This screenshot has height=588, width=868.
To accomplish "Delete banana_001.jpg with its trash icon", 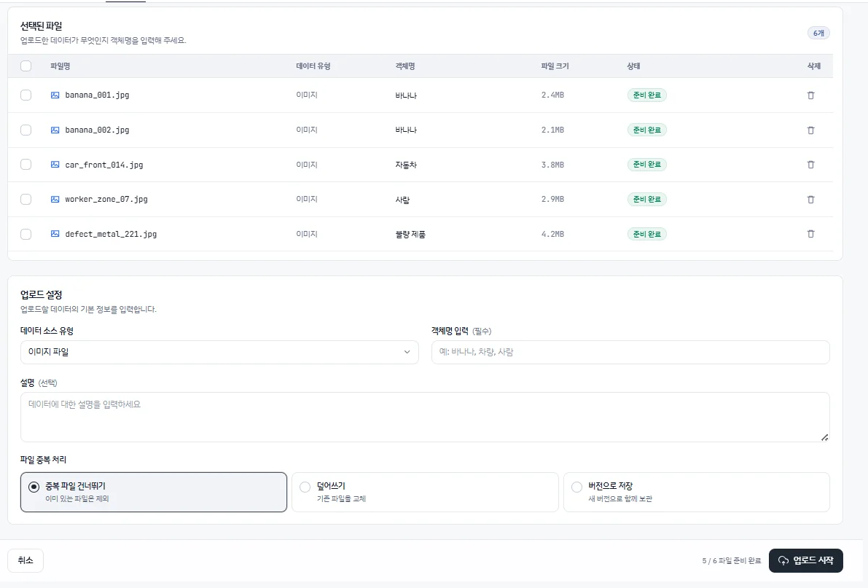I will pos(810,95).
